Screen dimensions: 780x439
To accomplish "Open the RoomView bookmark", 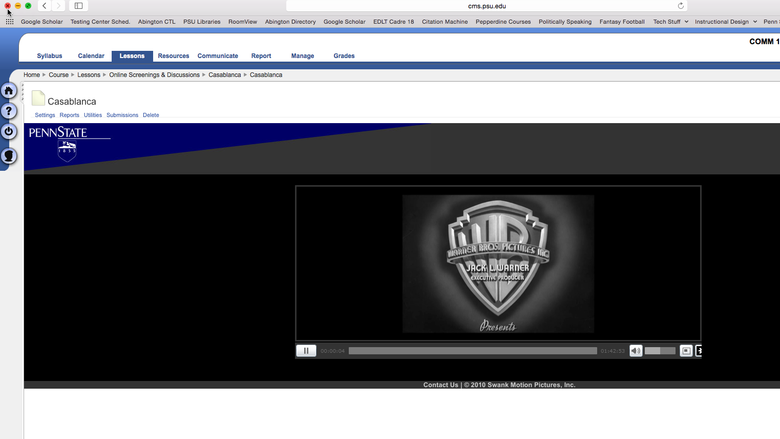I will [243, 22].
